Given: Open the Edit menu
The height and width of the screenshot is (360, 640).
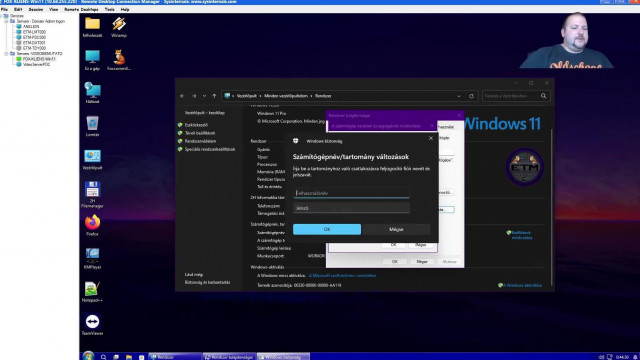Looking at the screenshot, I should (x=18, y=9).
